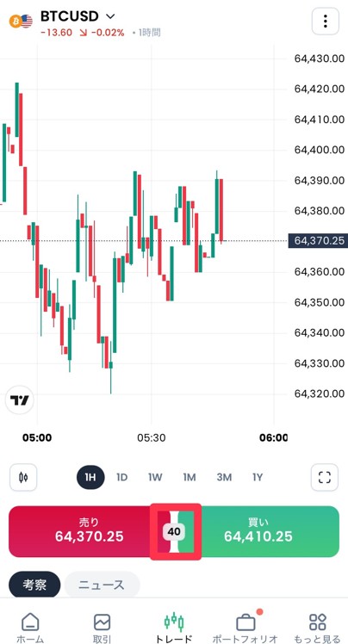This screenshot has height=644, width=348.
Task: Select 1D timeframe
Action: click(122, 477)
